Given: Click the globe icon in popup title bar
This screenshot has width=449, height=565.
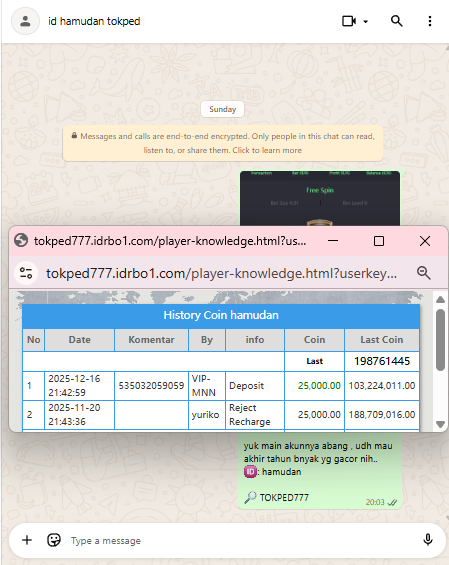Looking at the screenshot, I should point(21,240).
